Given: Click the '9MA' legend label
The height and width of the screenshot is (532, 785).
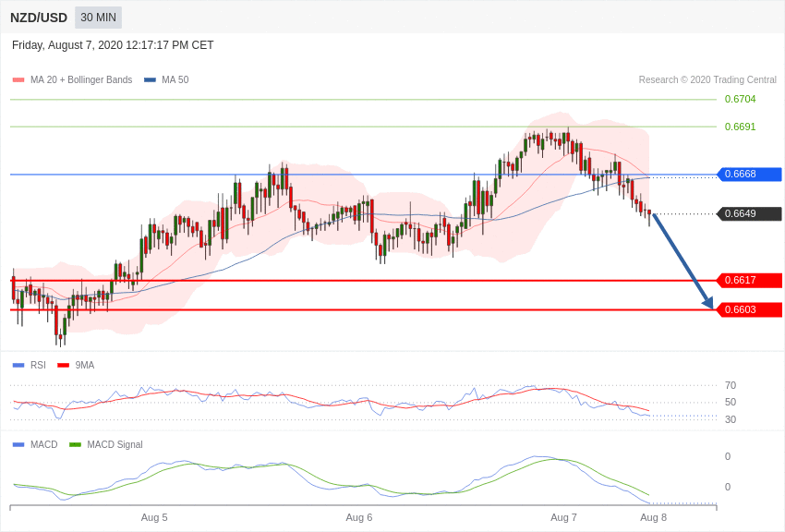Looking at the screenshot, I should [x=85, y=366].
